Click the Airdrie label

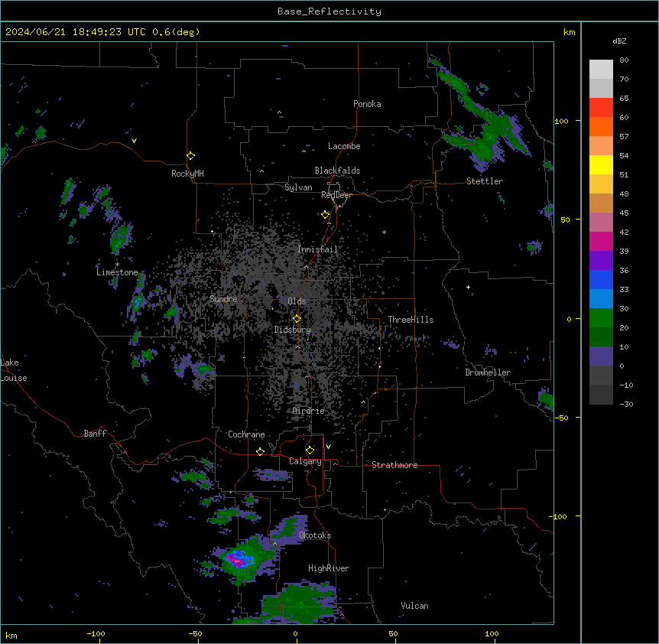pos(309,411)
